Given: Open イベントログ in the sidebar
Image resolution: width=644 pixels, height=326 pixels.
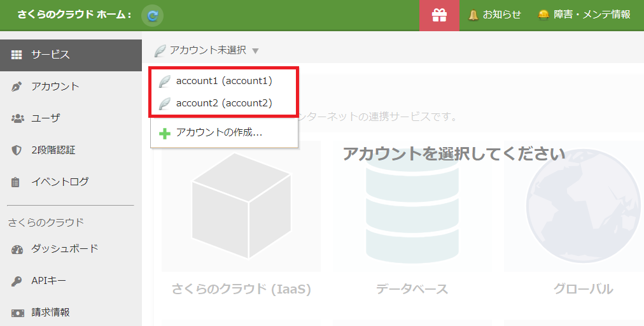Looking at the screenshot, I should [60, 182].
